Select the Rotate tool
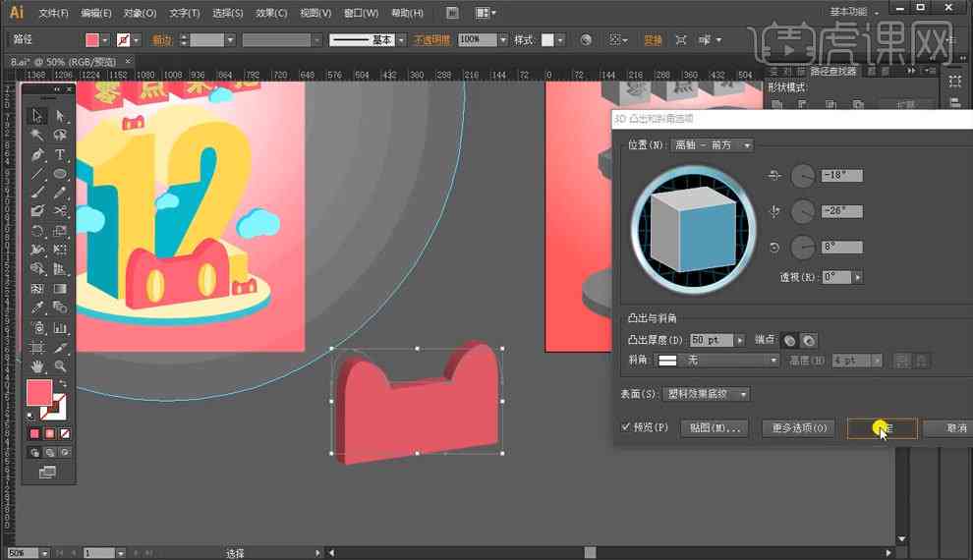 [x=36, y=231]
